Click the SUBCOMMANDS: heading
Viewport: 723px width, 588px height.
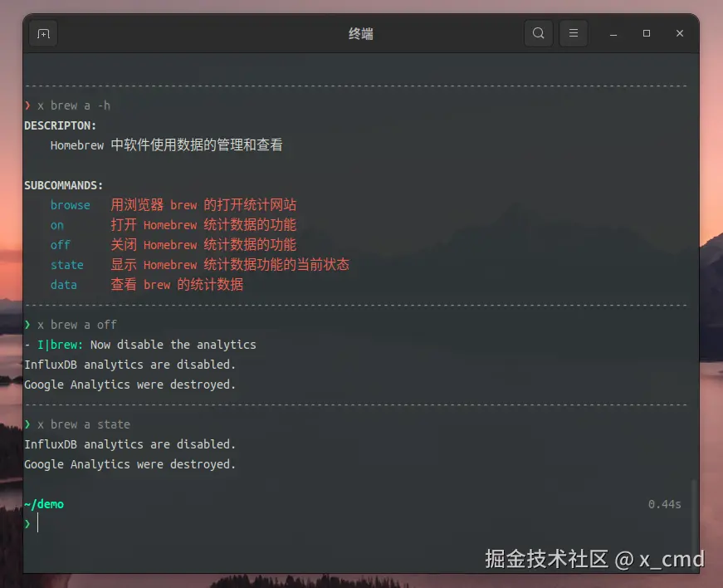pos(63,185)
